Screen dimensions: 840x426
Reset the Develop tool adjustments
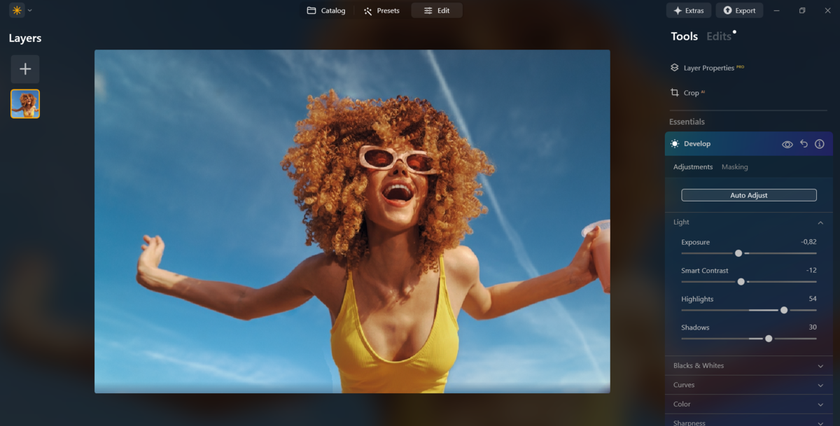click(804, 144)
